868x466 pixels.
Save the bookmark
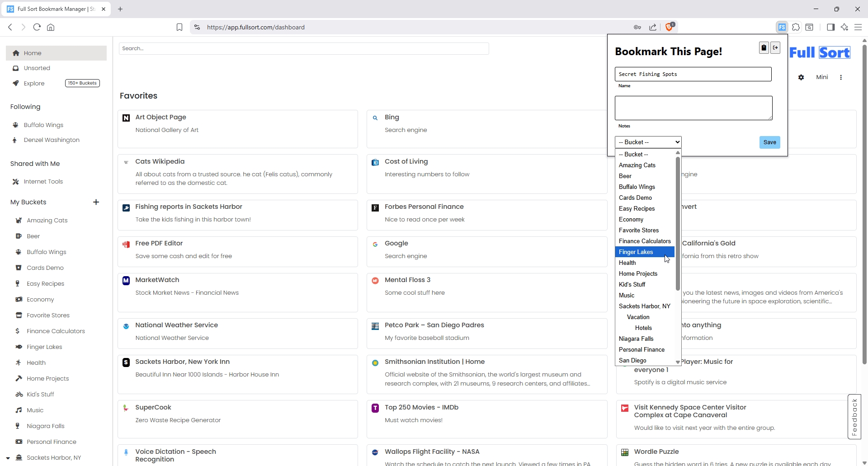pos(769,142)
